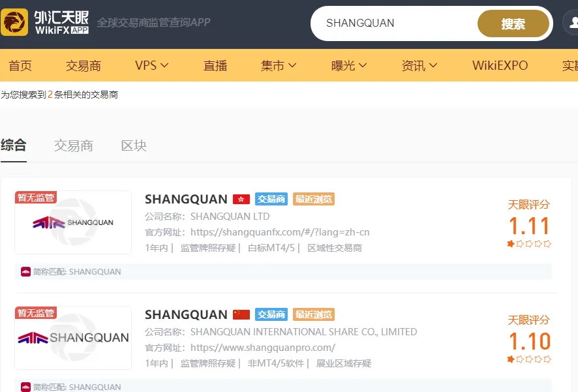Click star rating under 1.10 score
Viewport: 578px width, 392px height.
click(529, 359)
